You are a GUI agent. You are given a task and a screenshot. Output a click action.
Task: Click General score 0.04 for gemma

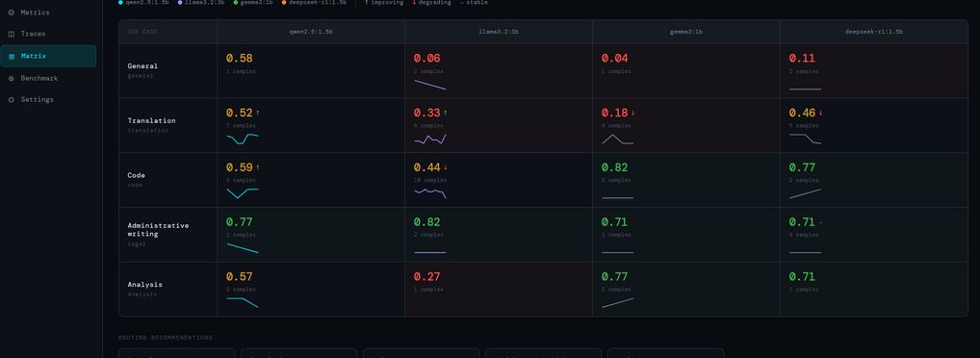point(615,59)
